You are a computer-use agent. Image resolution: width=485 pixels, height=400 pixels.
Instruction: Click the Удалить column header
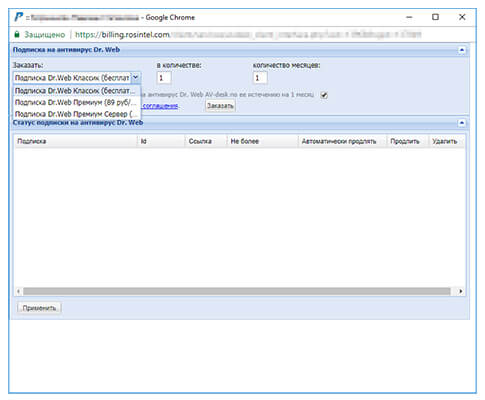tap(447, 141)
